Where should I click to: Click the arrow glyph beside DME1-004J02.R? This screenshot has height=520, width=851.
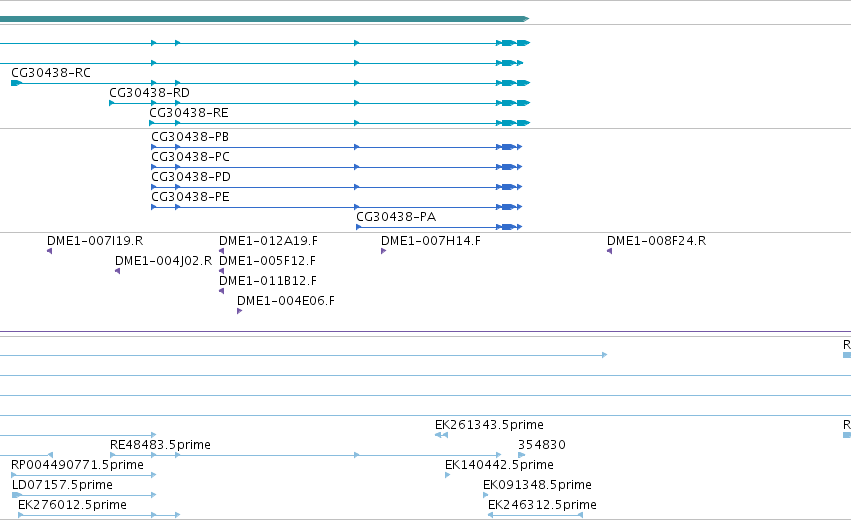point(117,271)
